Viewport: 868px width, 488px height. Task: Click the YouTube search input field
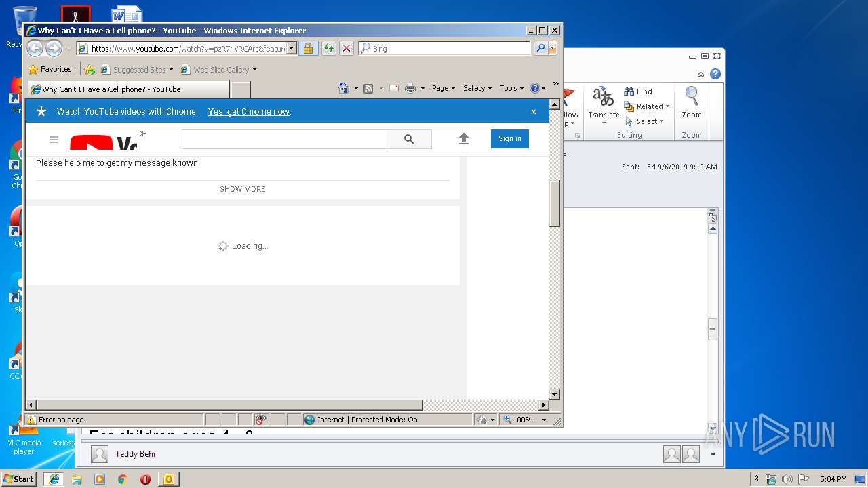[x=284, y=139]
